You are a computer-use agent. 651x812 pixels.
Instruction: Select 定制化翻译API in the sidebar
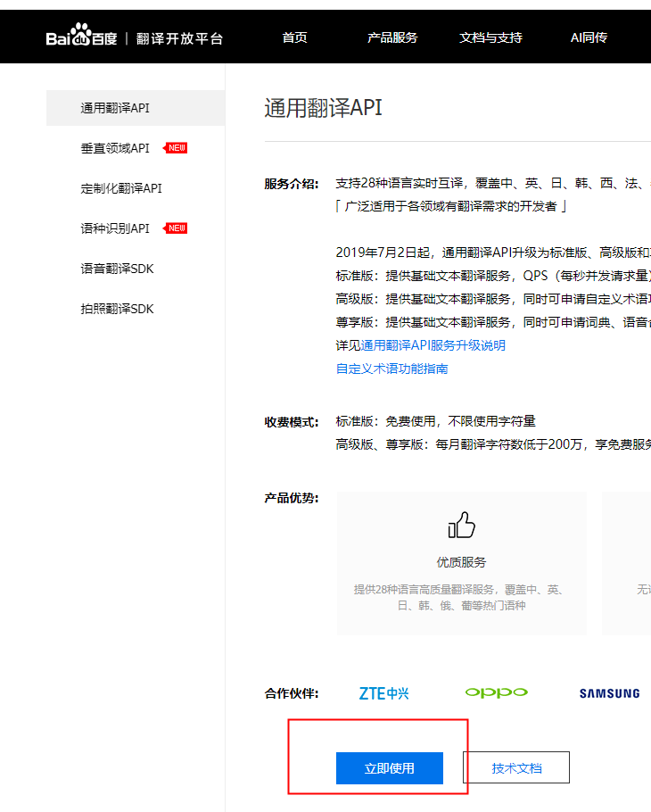pyautogui.click(x=121, y=188)
